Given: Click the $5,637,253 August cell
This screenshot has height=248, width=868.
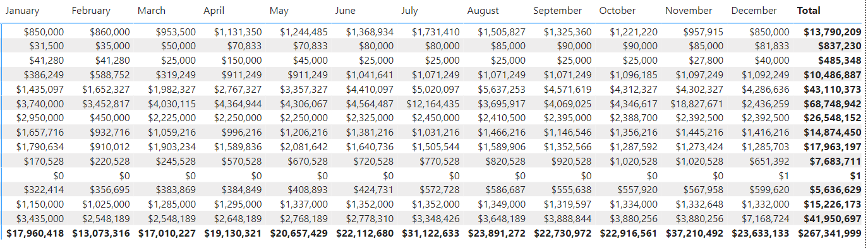Looking at the screenshot, I should (502, 89).
